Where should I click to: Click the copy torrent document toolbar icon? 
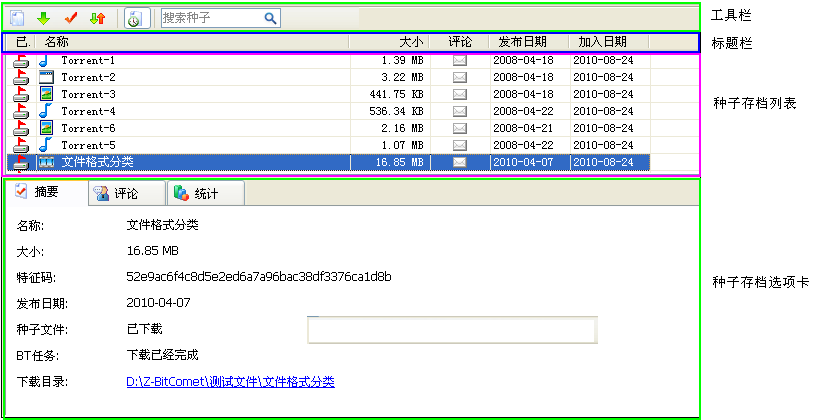coord(17,18)
